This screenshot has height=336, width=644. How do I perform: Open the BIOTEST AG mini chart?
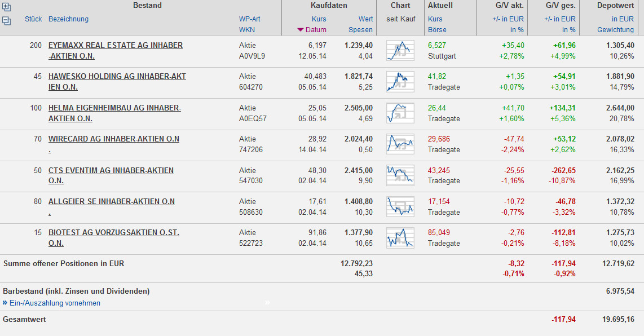click(400, 238)
